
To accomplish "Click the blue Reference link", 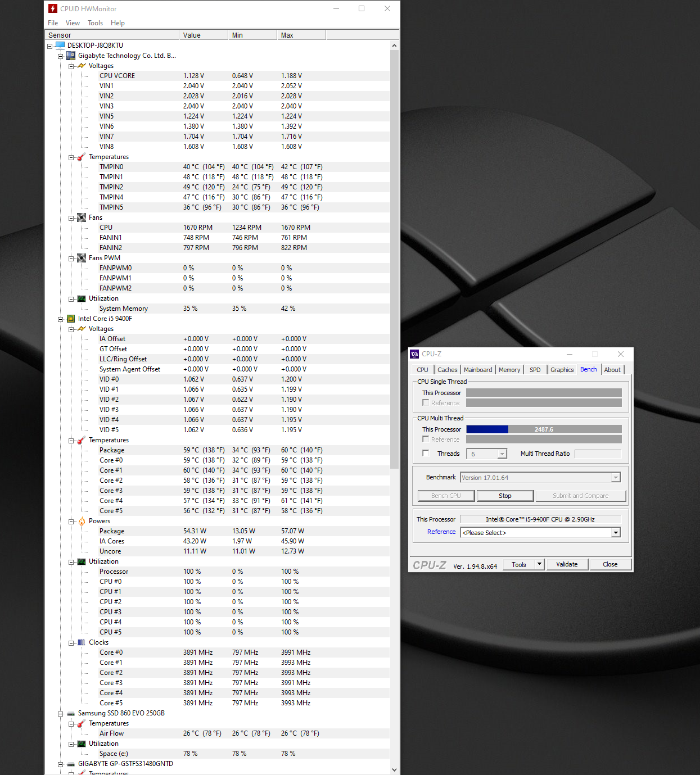I will click(441, 532).
